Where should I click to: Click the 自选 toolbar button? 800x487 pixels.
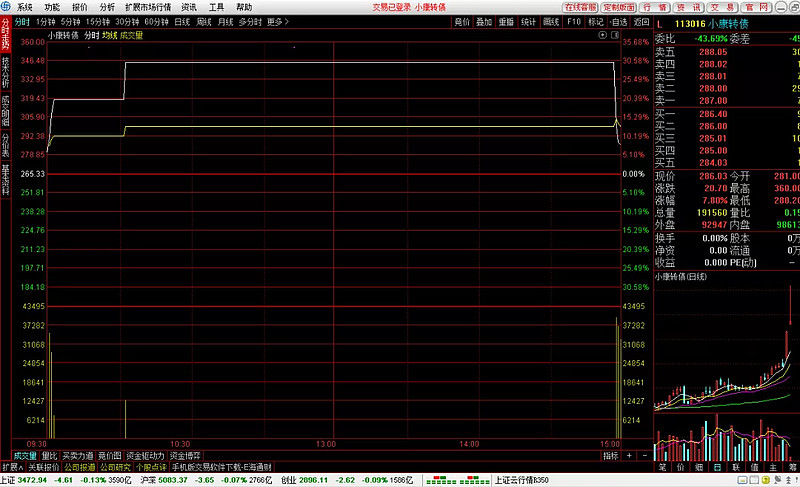click(618, 22)
